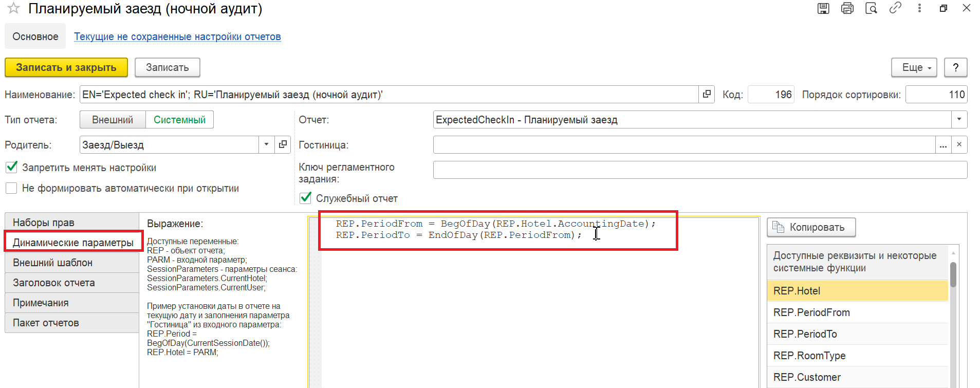The image size is (980, 388).
Task: Click the printer icon in title bar
Action: tap(847, 8)
